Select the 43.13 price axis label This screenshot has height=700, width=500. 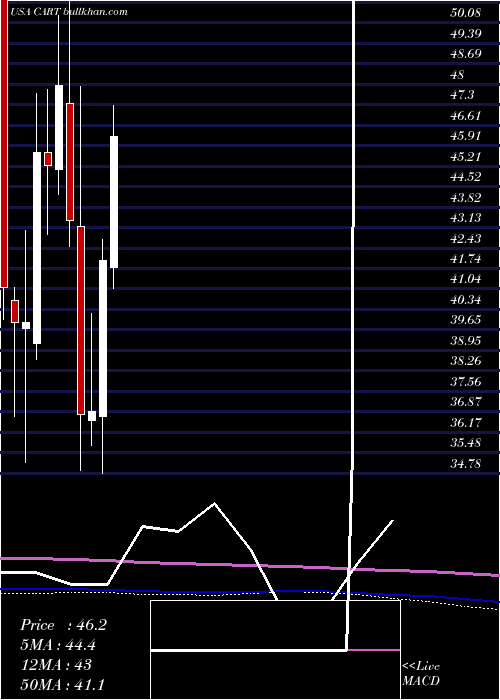466,218
